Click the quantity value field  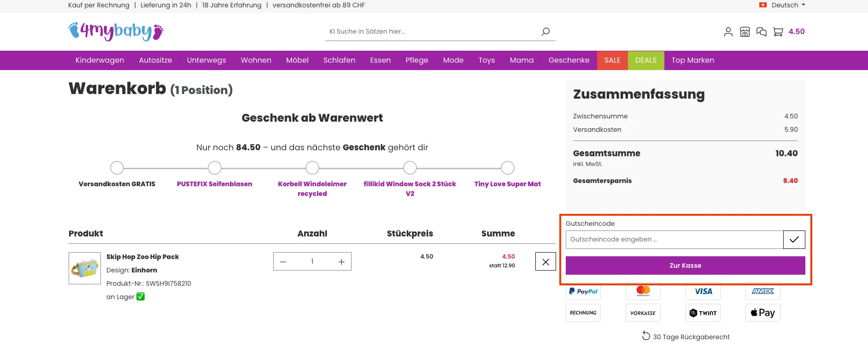[x=312, y=262]
